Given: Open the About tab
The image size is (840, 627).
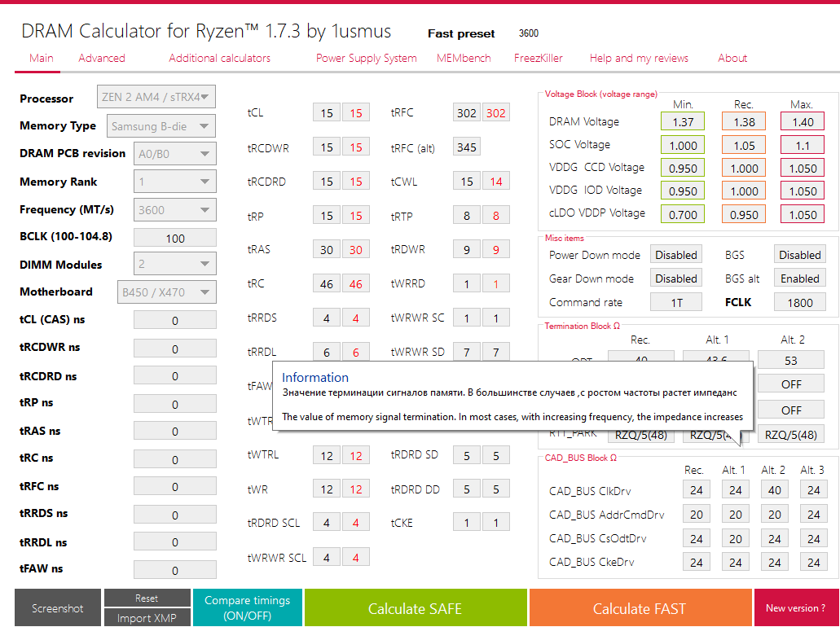Looking at the screenshot, I should pos(732,58).
